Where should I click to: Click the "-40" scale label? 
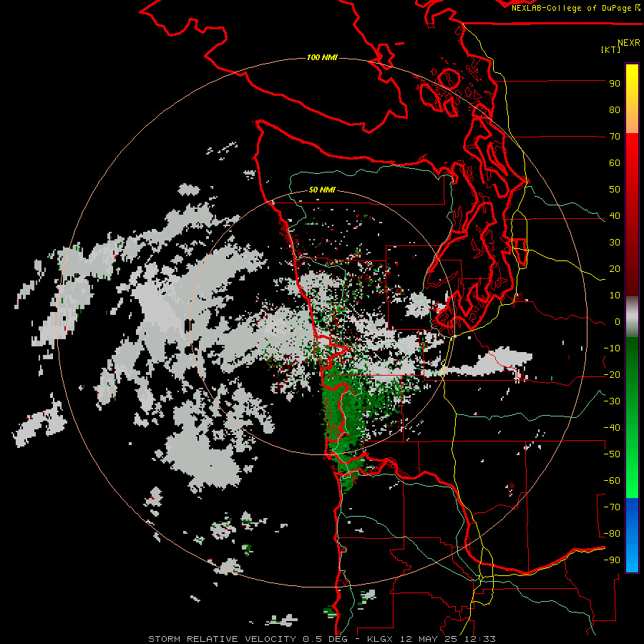pyautogui.click(x=612, y=428)
